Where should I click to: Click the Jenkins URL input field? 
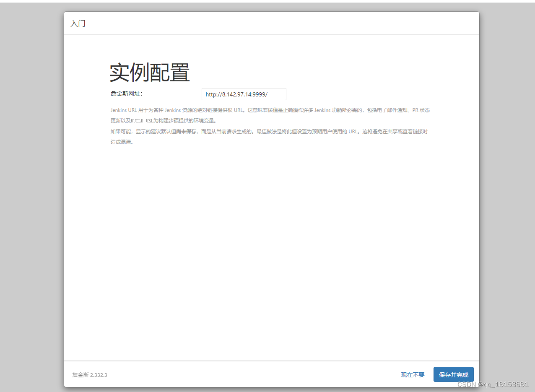(x=244, y=94)
